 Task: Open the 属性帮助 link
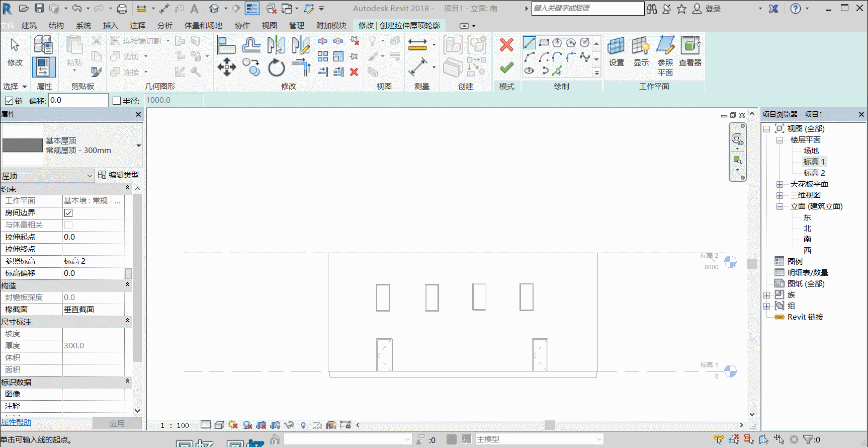point(16,422)
